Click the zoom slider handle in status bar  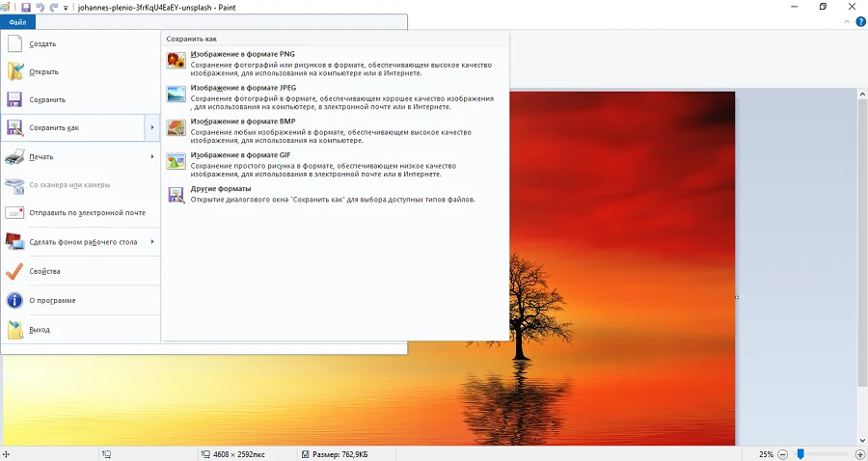pyautogui.click(x=800, y=453)
